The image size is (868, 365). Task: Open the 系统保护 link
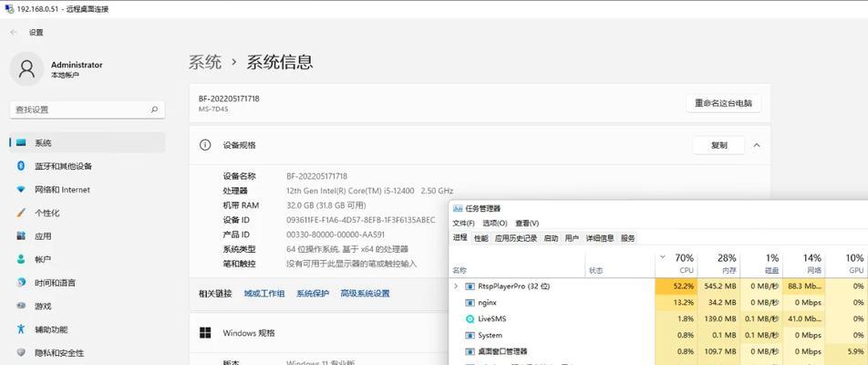point(313,294)
